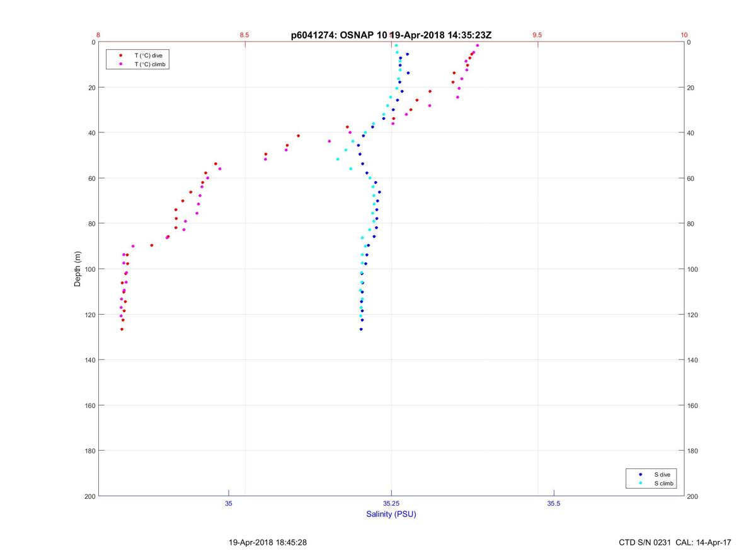Viewport: 756px width, 558px height.
Task: Select the 'T (°C) dive' legend label
Action: (148, 55)
